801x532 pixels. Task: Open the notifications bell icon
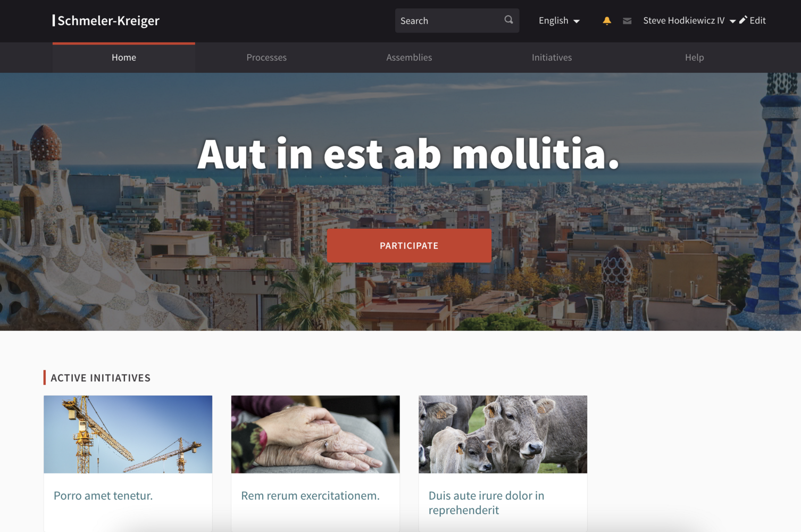click(x=607, y=21)
